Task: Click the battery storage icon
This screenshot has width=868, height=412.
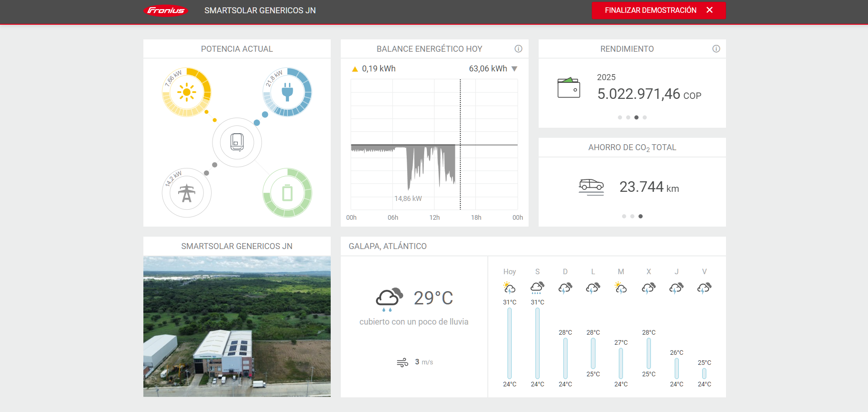Action: [x=287, y=193]
